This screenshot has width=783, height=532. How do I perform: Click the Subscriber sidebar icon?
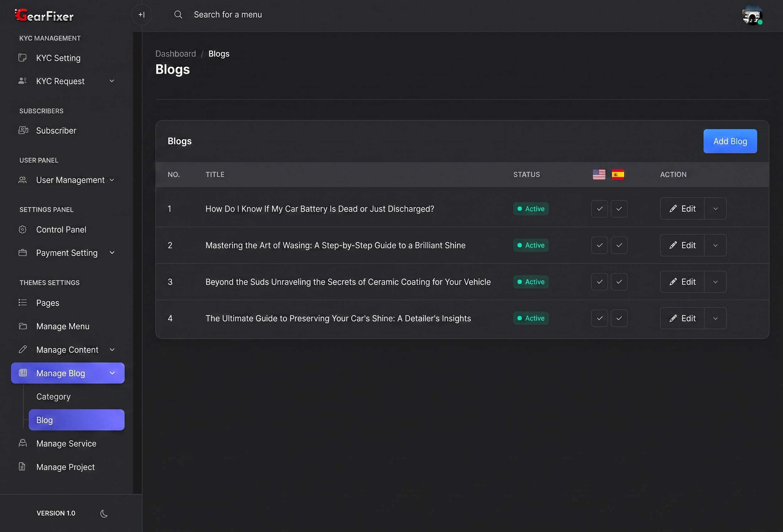point(23,130)
